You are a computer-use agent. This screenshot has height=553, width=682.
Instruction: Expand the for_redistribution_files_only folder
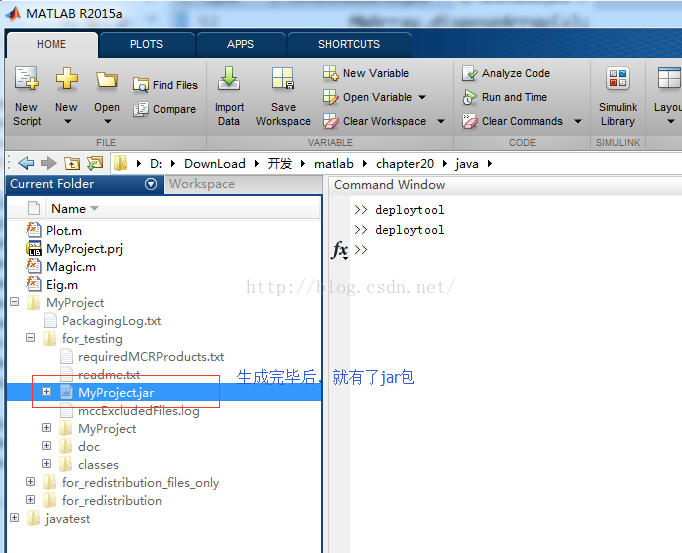[30, 481]
